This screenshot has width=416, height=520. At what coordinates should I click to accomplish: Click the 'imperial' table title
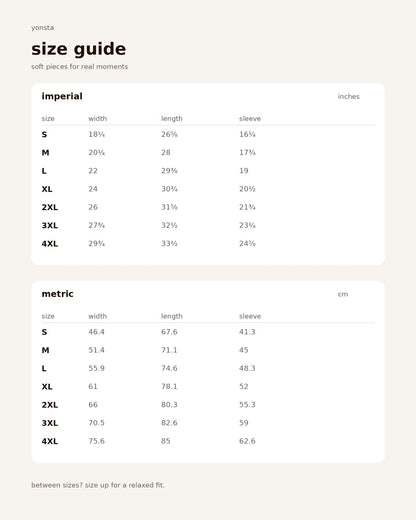click(62, 96)
